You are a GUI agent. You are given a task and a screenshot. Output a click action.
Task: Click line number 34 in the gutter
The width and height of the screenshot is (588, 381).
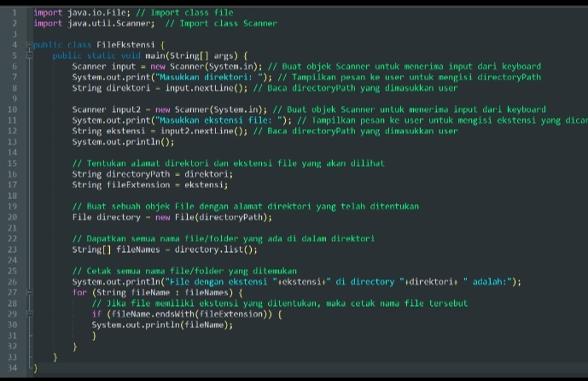click(14, 368)
